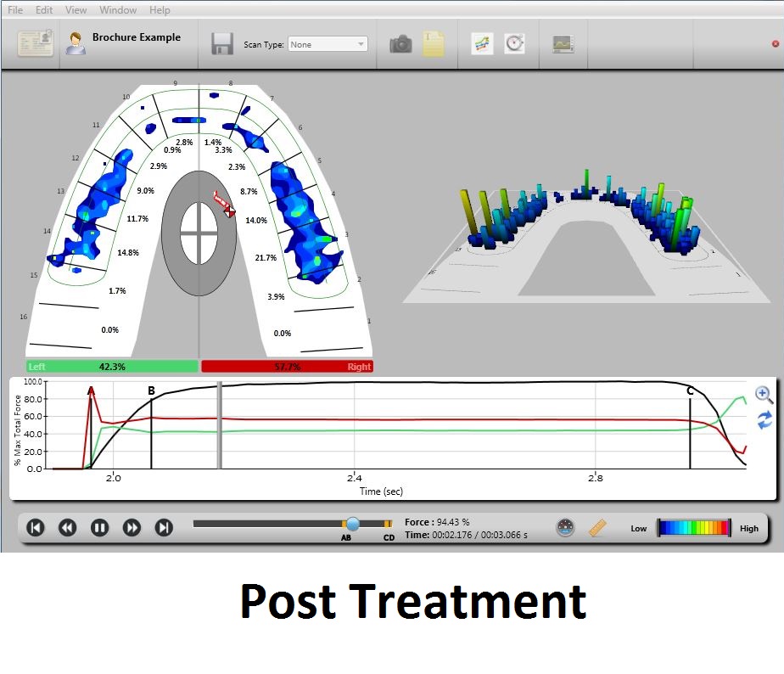The width and height of the screenshot is (784, 674).
Task: Open the File menu
Action: [x=15, y=10]
